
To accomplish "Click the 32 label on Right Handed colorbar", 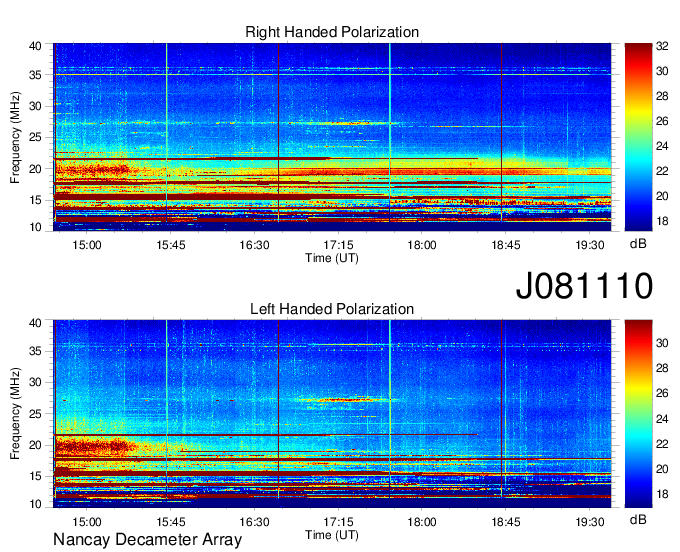I will click(x=662, y=46).
